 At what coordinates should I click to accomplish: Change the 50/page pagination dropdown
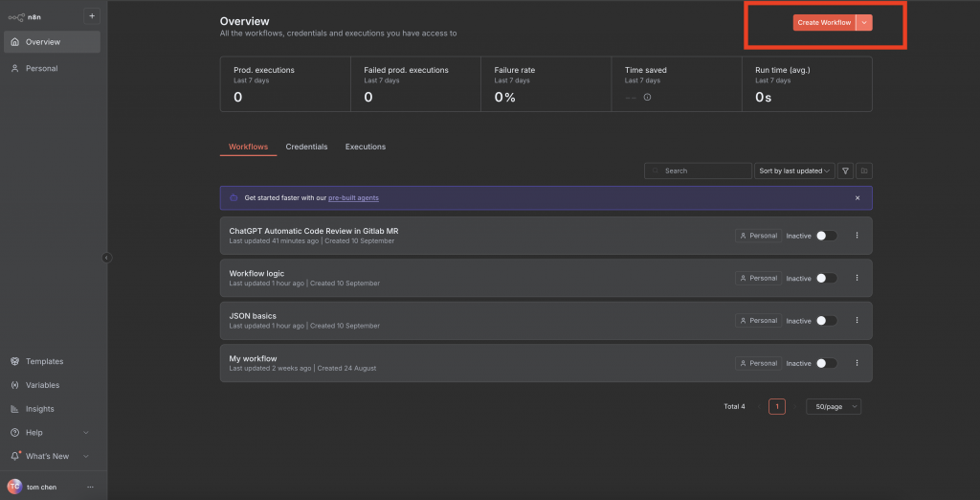pos(833,406)
